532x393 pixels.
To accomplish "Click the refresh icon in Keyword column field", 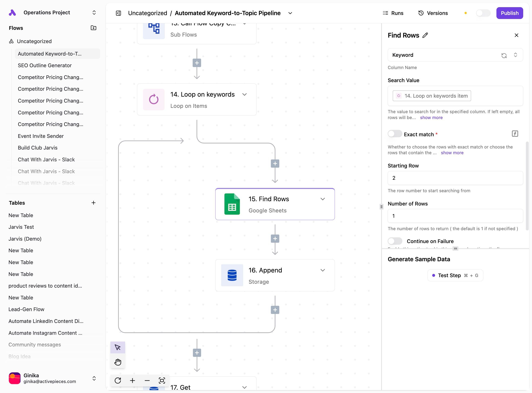I will (504, 55).
